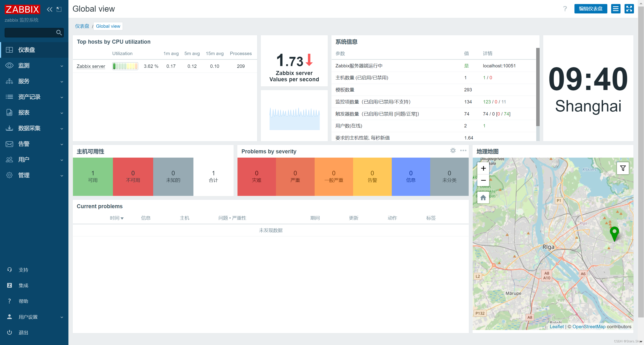Screen dimensions: 644x345
Task: Open the dashboard actions hamburger menu
Action: [x=616, y=9]
